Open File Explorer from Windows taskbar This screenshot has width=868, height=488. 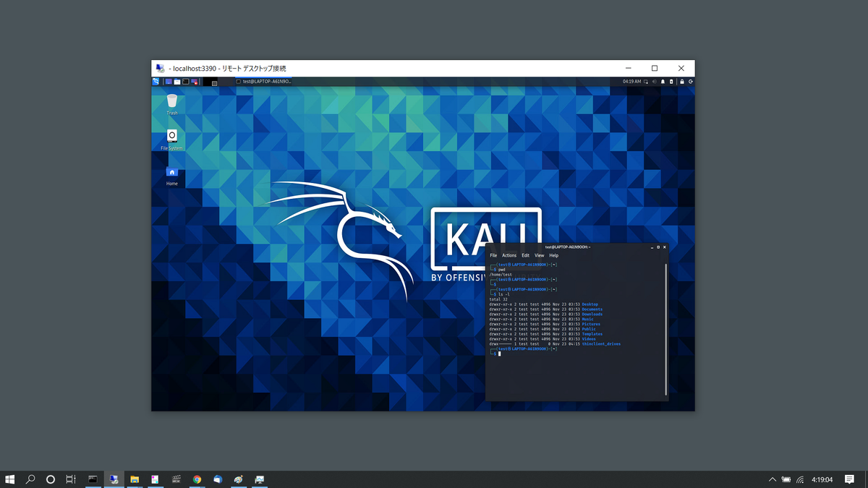[135, 479]
